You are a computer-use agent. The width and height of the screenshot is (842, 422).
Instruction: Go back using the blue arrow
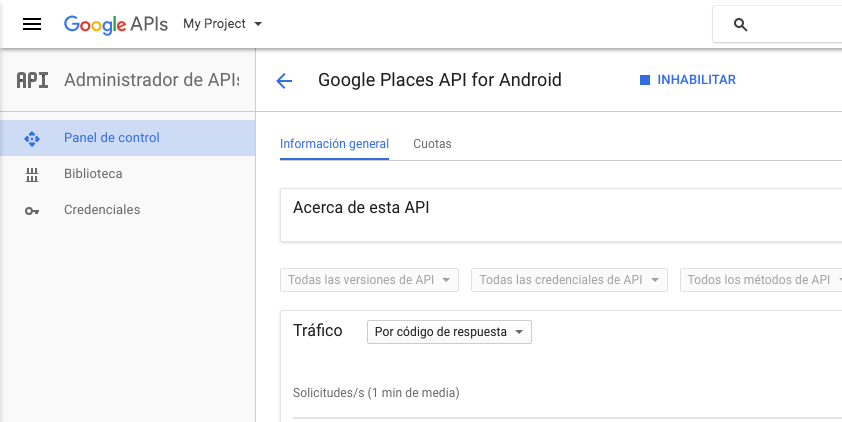[284, 81]
